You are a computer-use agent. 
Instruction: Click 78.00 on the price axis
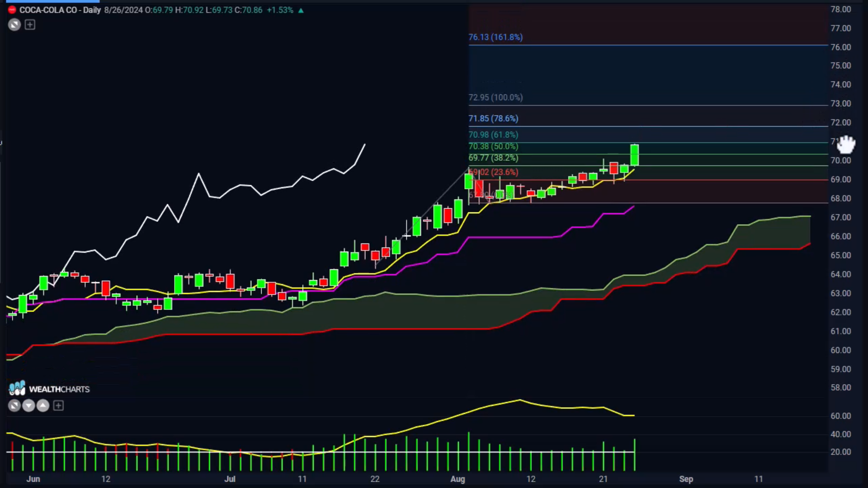point(840,9)
